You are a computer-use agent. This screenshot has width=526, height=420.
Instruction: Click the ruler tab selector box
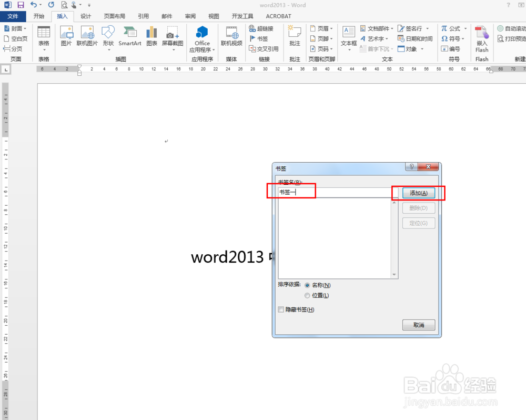tap(6, 70)
